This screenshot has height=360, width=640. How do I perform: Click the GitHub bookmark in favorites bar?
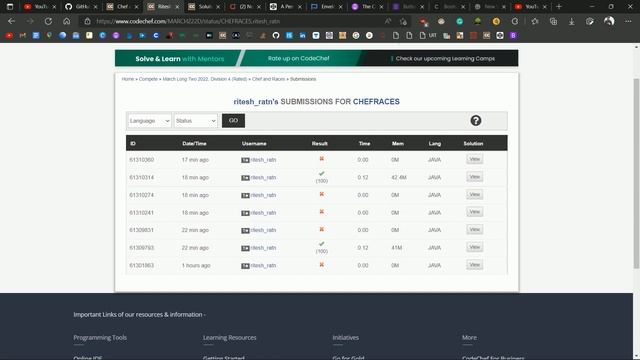pos(276,36)
